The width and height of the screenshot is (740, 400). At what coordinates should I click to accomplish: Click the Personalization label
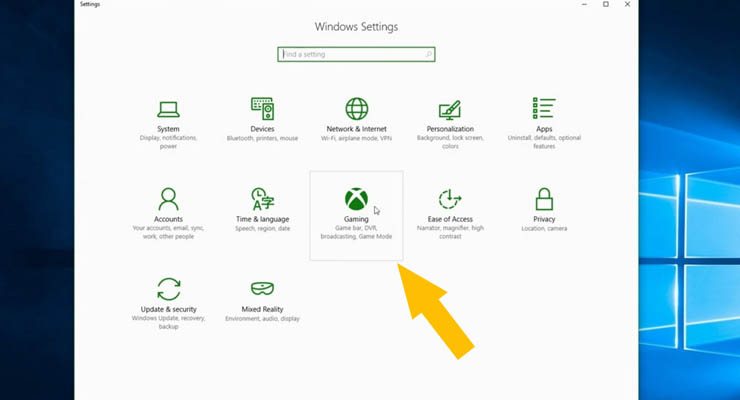pos(450,129)
